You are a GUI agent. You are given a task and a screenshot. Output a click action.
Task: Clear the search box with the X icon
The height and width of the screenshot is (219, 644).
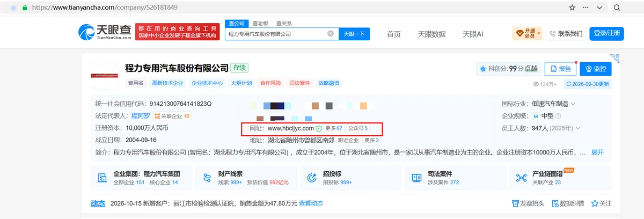[331, 34]
